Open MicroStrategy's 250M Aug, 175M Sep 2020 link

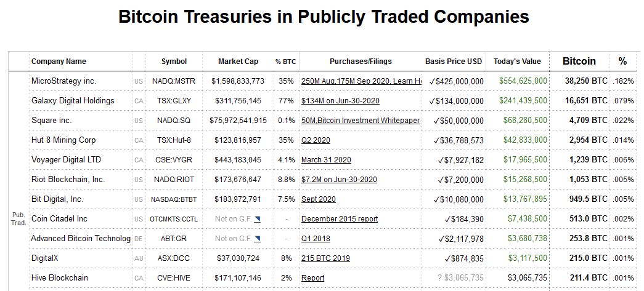pos(361,81)
